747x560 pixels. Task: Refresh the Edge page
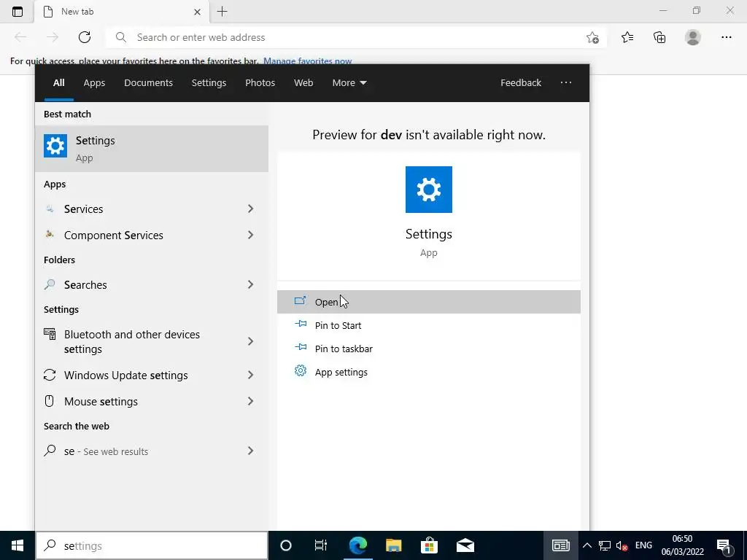point(85,37)
